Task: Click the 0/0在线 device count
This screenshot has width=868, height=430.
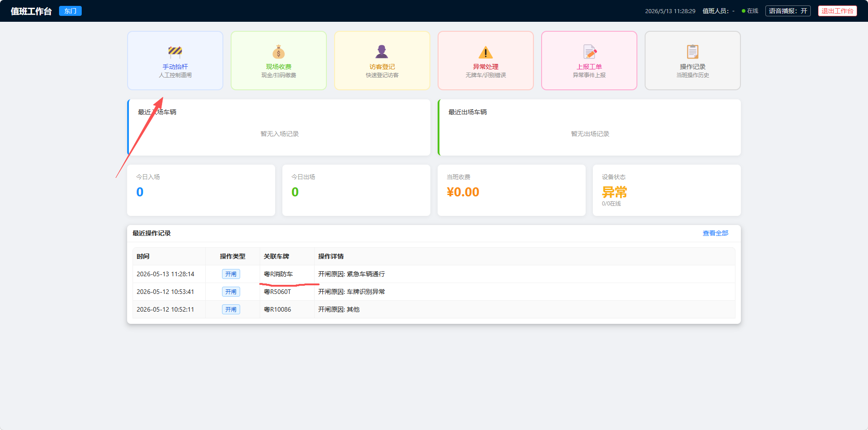Action: (612, 204)
